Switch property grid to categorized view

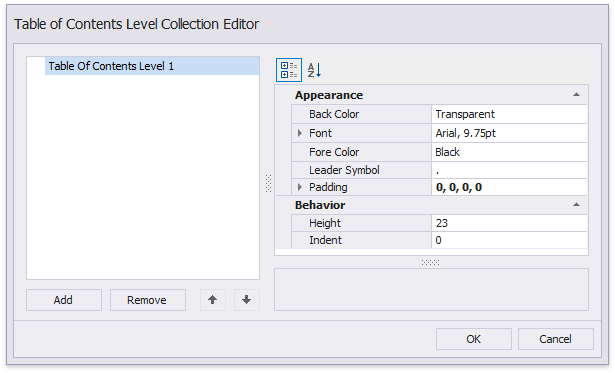[x=289, y=70]
